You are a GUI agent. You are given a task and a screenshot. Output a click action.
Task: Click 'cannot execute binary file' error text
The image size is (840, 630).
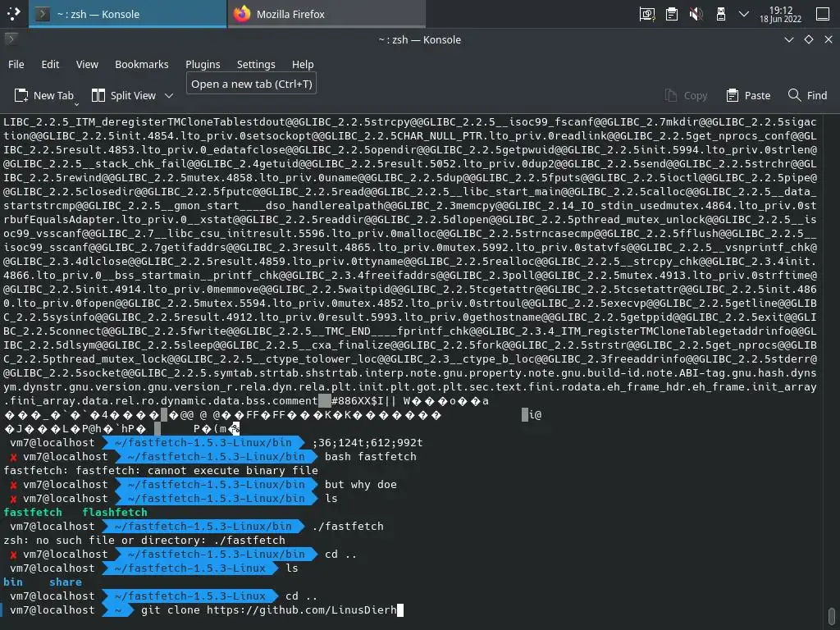[x=233, y=470]
